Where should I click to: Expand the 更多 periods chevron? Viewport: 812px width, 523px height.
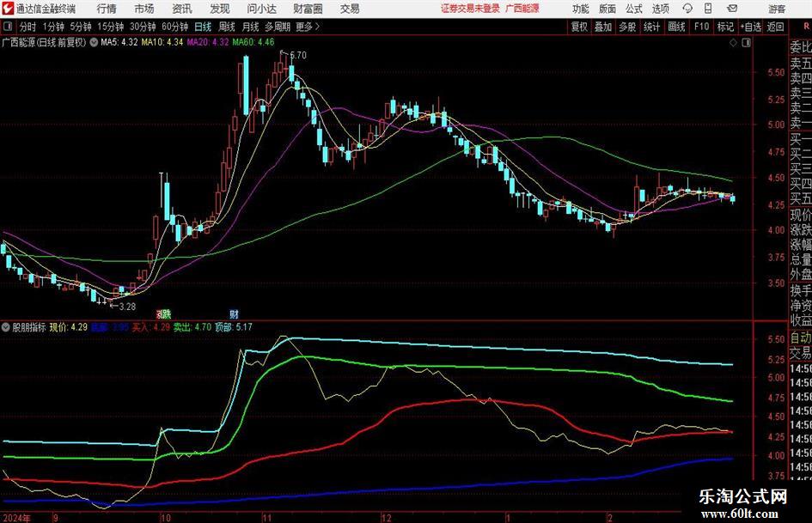(x=317, y=27)
